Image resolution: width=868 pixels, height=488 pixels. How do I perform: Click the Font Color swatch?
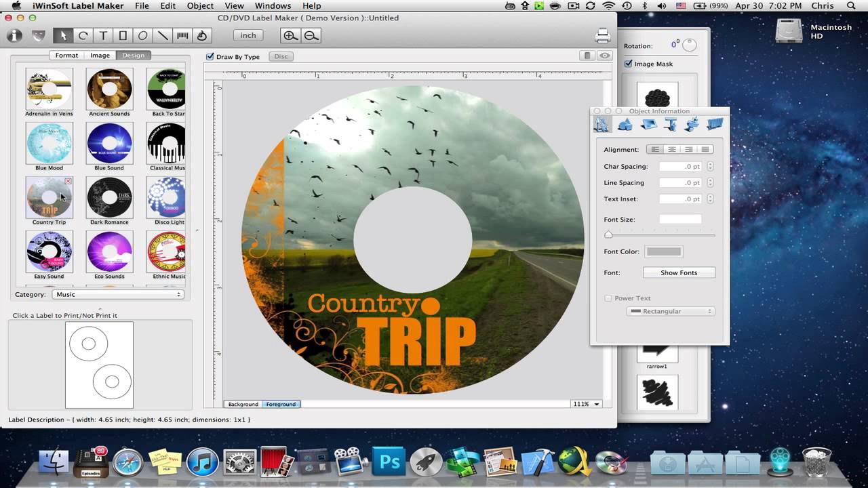[x=663, y=251]
